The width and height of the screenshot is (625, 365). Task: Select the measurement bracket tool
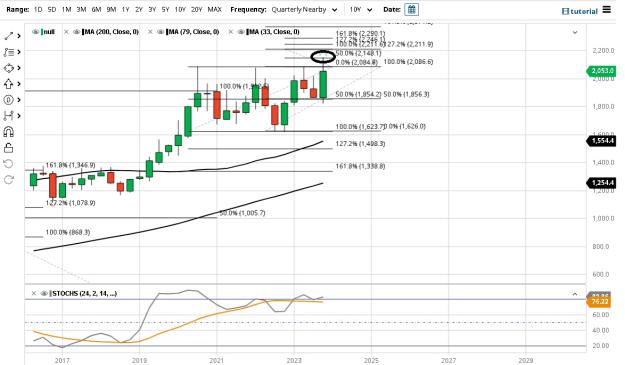pos(8,116)
